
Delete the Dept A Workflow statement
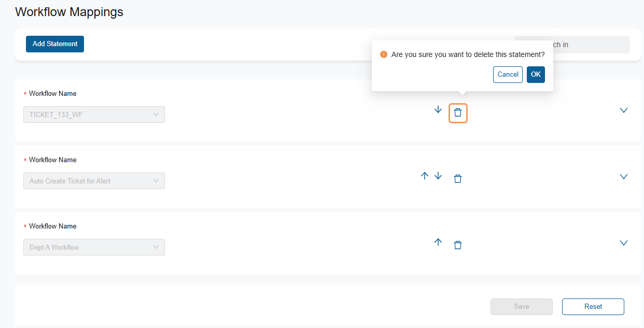(458, 245)
